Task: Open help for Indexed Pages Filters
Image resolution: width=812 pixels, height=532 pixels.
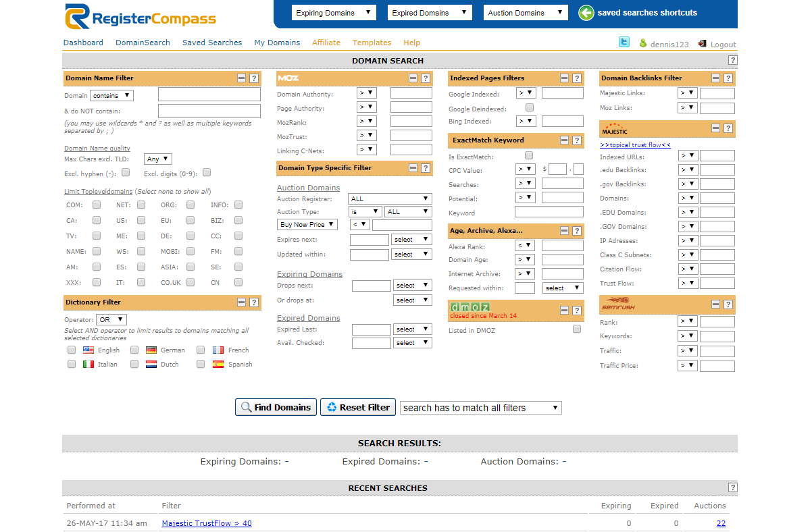Action: (x=577, y=78)
